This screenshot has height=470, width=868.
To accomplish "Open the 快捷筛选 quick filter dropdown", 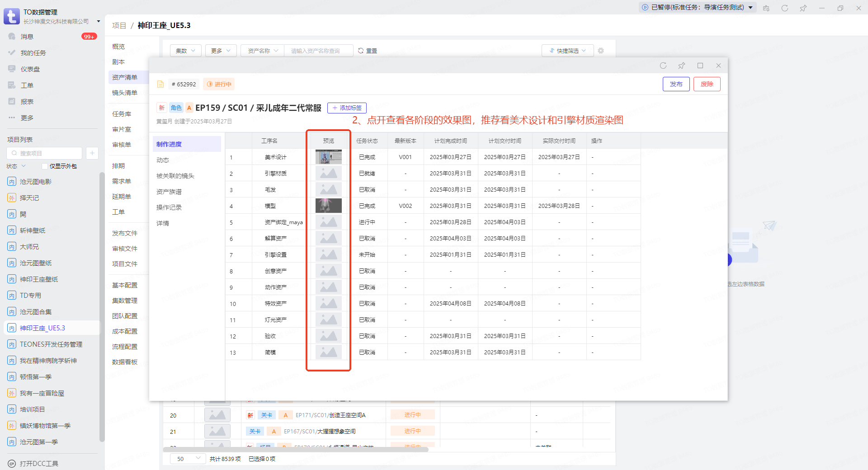I will (567, 51).
